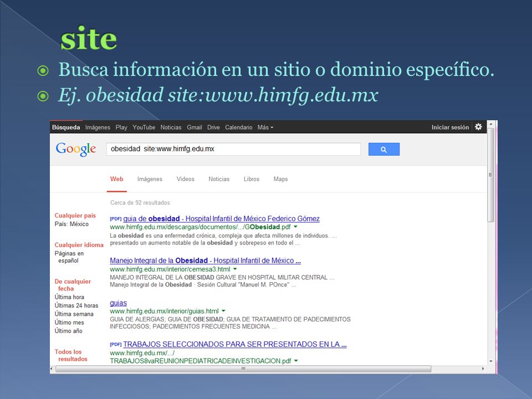
Task: Click the search box containing obesidad query
Action: 233,149
